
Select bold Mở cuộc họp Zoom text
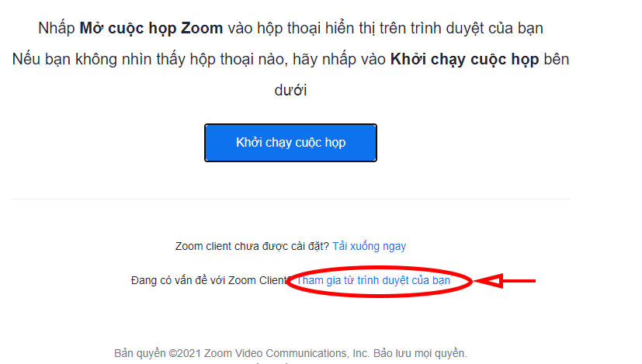[151, 28]
